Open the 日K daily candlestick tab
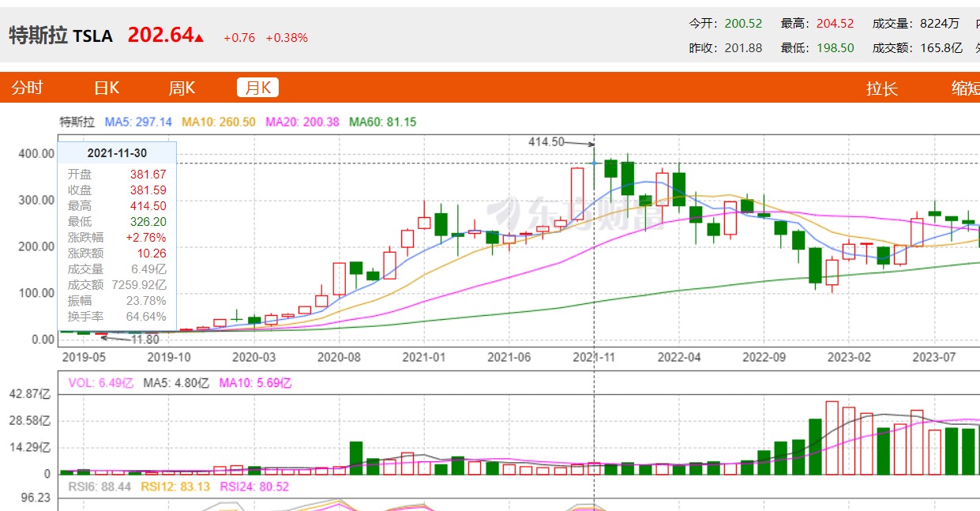 pos(106,88)
